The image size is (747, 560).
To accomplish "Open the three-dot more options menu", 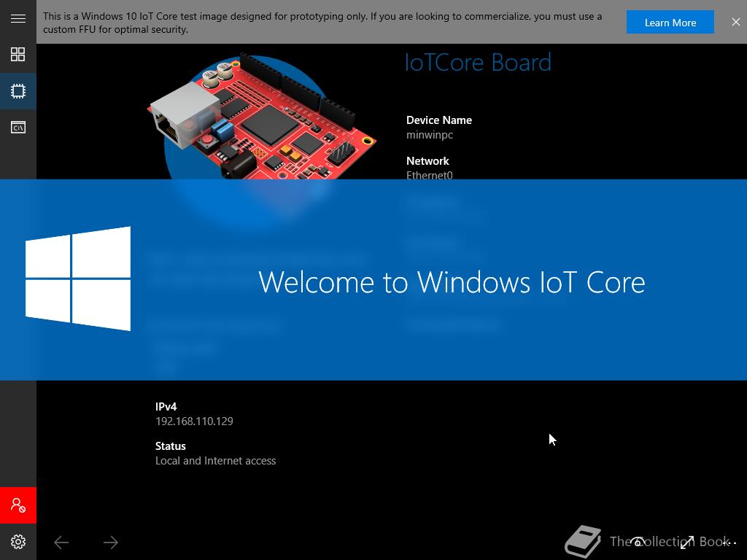I will (x=729, y=542).
